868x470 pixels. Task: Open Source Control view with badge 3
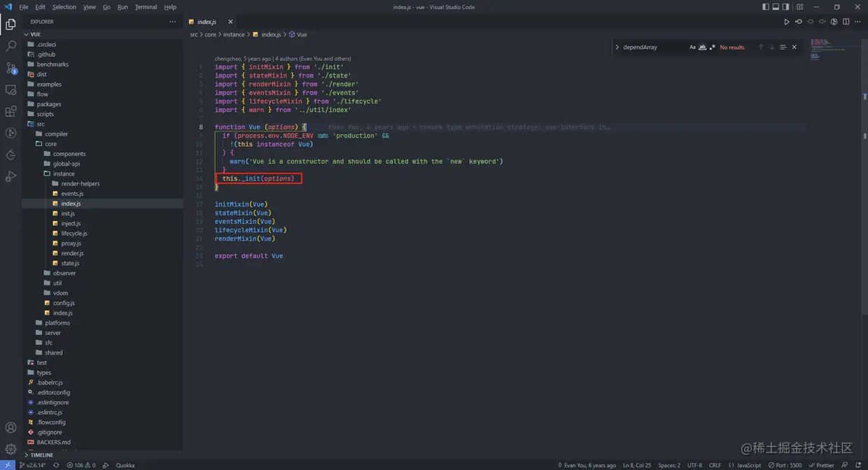tap(10, 68)
